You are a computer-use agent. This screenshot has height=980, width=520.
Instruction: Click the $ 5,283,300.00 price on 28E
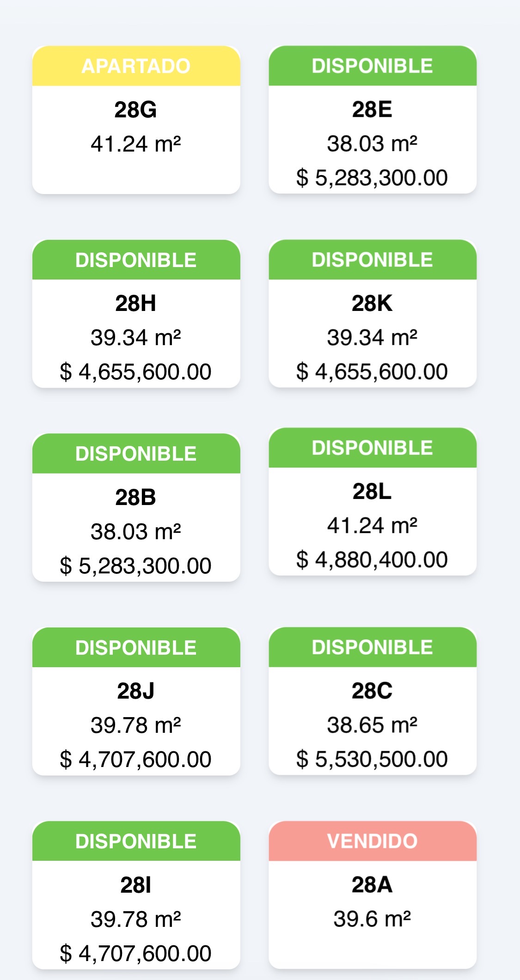pyautogui.click(x=372, y=178)
